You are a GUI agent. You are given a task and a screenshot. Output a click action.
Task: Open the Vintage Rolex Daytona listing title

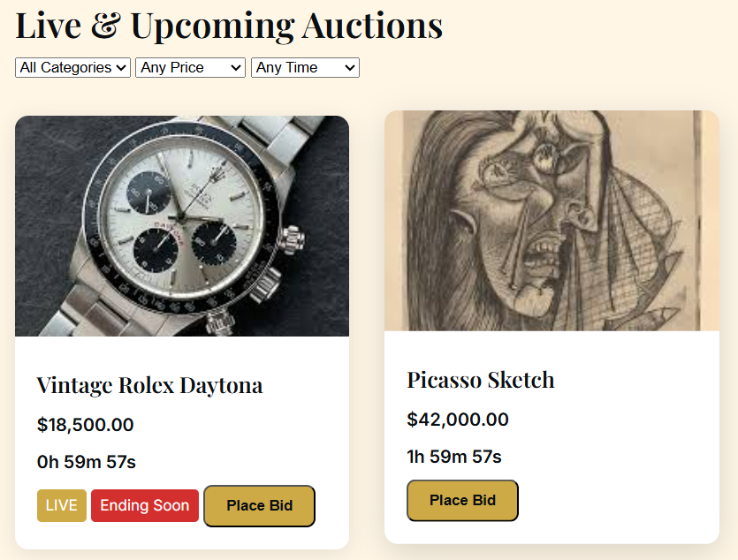pos(148,385)
